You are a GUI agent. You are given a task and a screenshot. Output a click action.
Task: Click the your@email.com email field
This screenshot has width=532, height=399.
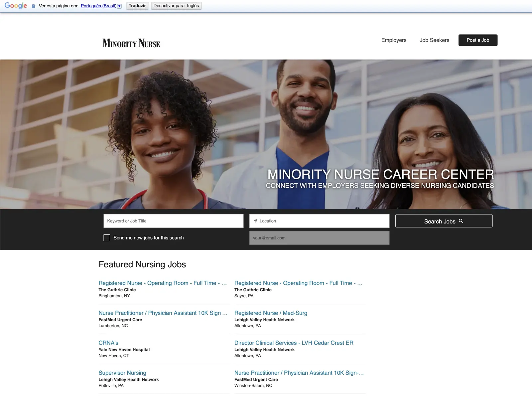coord(319,238)
